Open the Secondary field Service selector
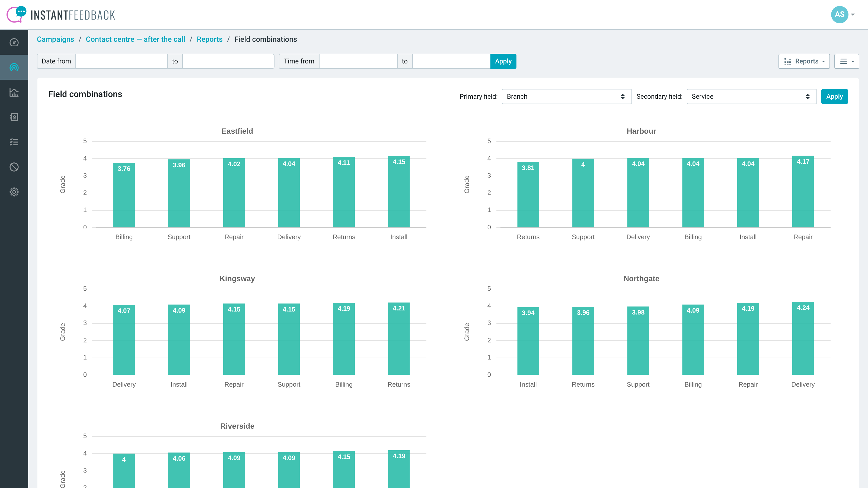 (x=752, y=97)
